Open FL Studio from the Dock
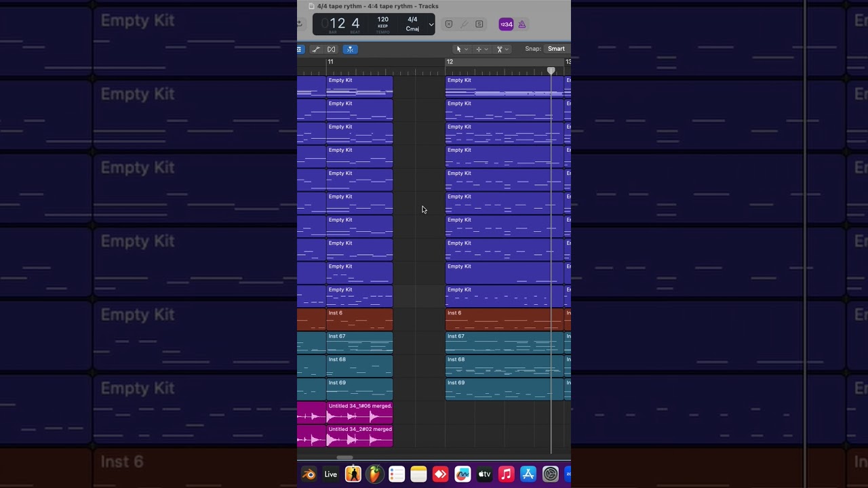Image resolution: width=868 pixels, height=488 pixels. [375, 474]
